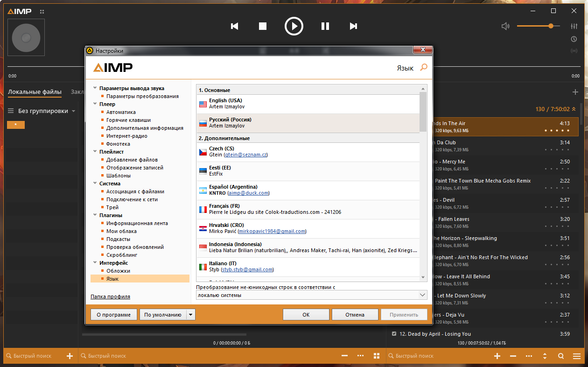Viewport: 588px width, 367px height.
Task: Mute sound via the speaker icon
Action: tap(505, 26)
